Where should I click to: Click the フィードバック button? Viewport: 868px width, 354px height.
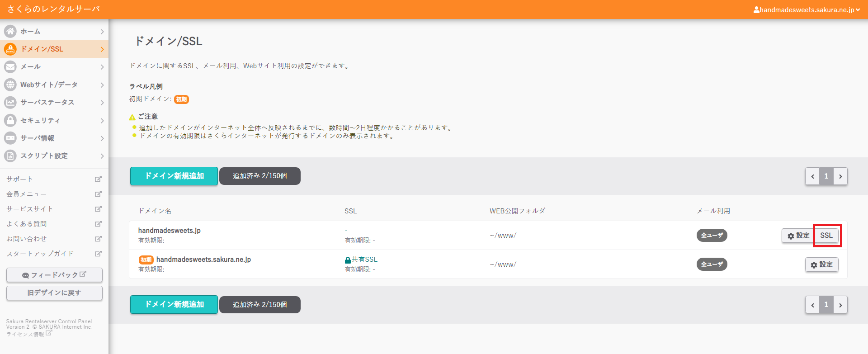[54, 275]
